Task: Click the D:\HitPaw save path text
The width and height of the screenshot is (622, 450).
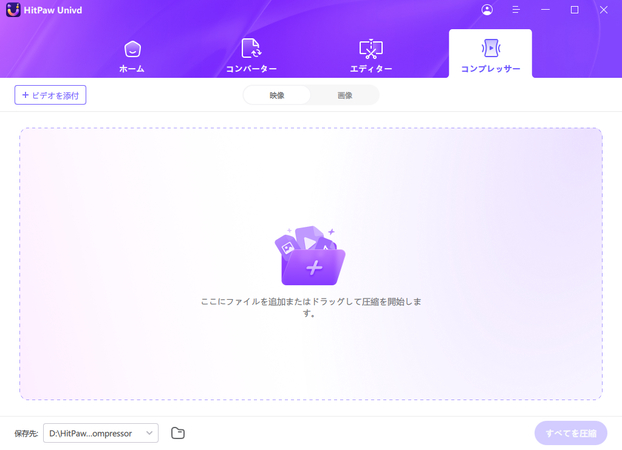Action: (x=90, y=433)
